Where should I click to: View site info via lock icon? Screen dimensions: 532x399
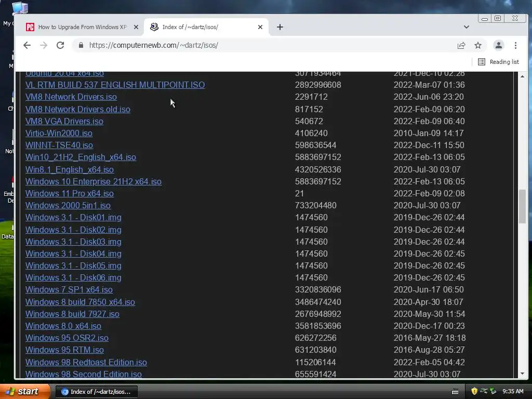[x=81, y=45]
